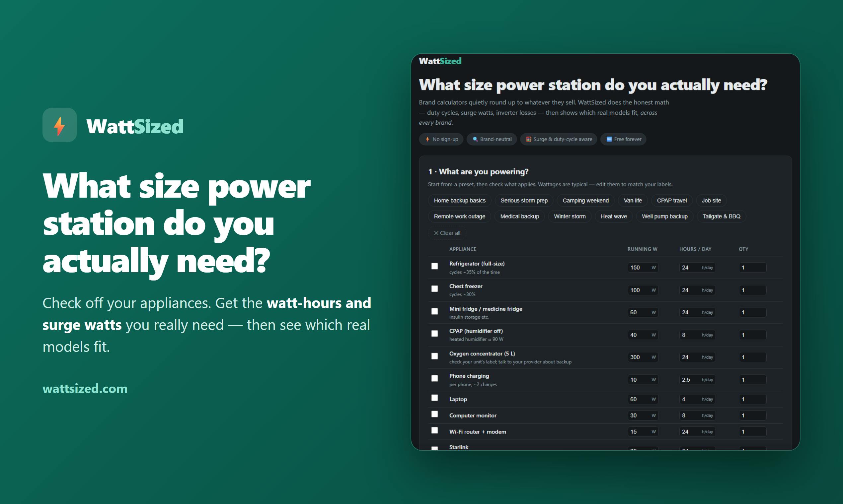Focus the Mini fridge running watts field
This screenshot has height=504, width=843.
[643, 312]
